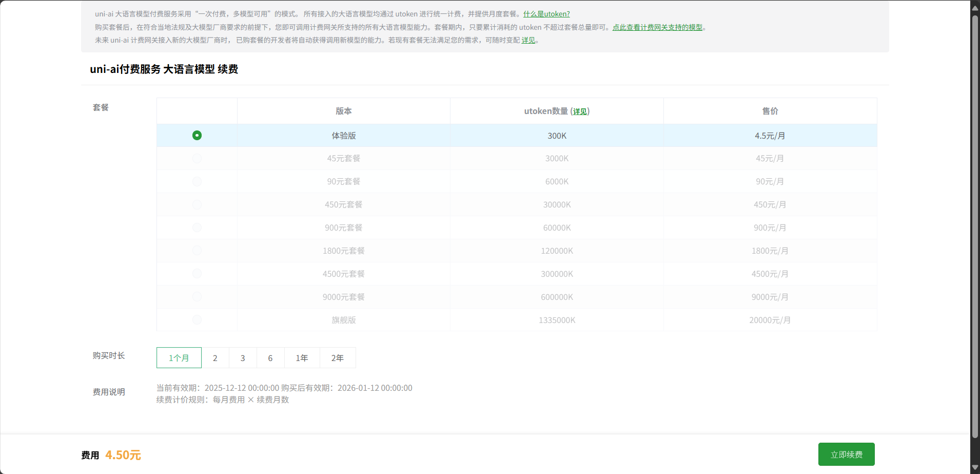Screen dimensions: 980x474
Task: Select the 旗舰版 plan radio button
Action: pyautogui.click(x=197, y=320)
